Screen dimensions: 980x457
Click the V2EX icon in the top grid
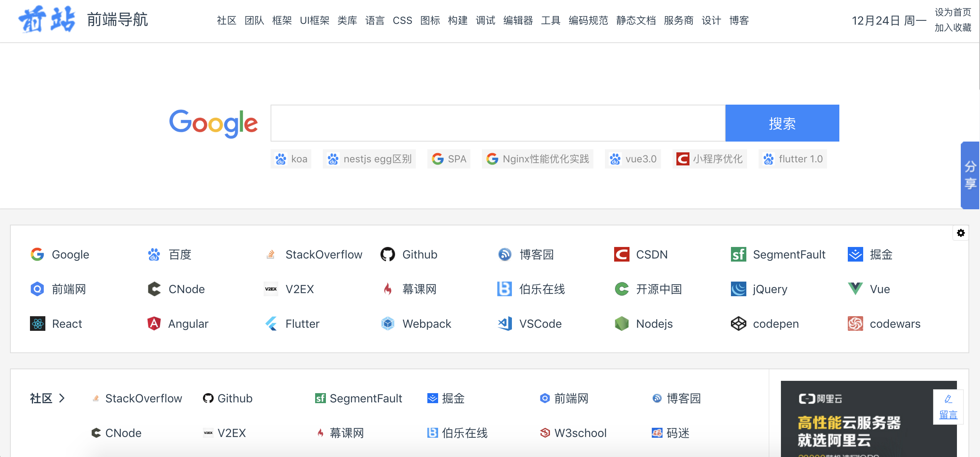(x=271, y=289)
